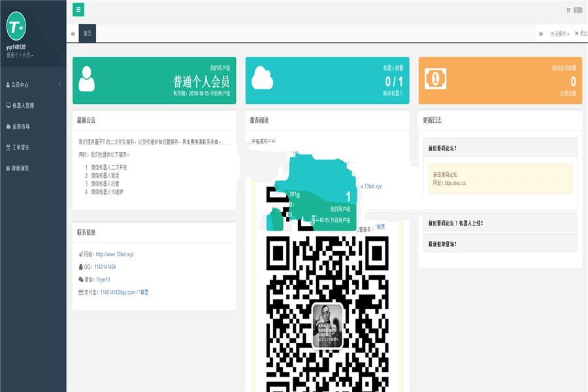Toggle the green hamburger menu button
This screenshot has height=392, width=588.
click(78, 10)
